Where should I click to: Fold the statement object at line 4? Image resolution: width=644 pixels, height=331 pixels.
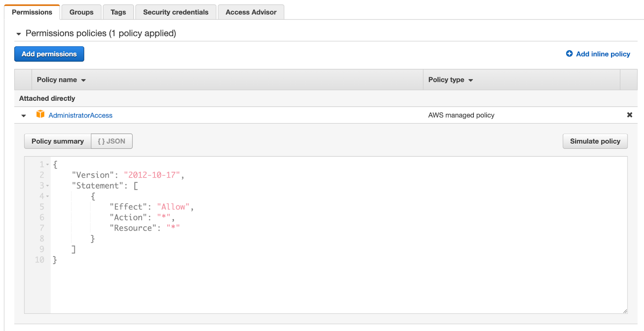[47, 197]
